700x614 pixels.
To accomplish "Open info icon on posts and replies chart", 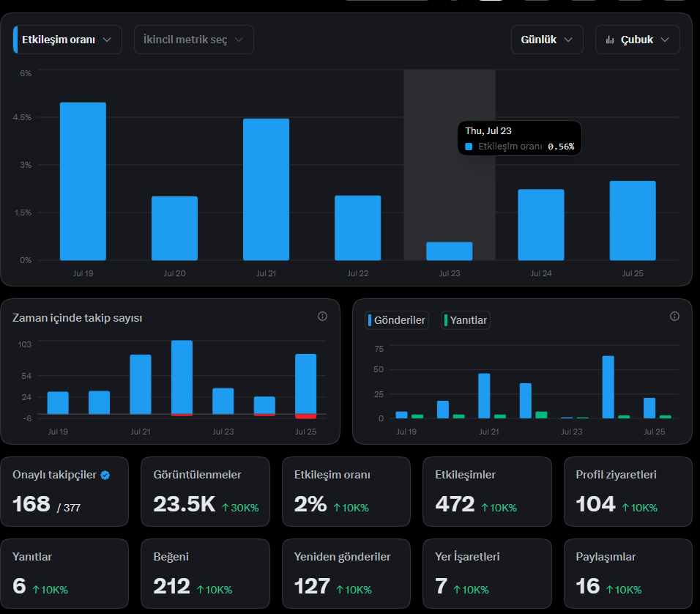I will coord(674,317).
